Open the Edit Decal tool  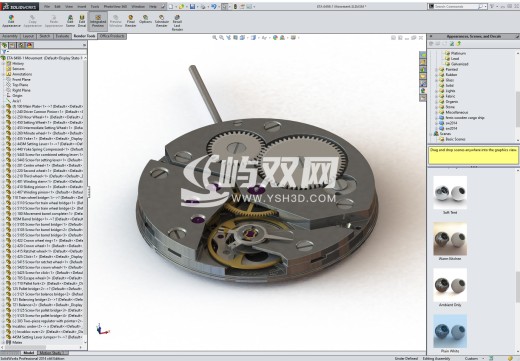coord(82,21)
